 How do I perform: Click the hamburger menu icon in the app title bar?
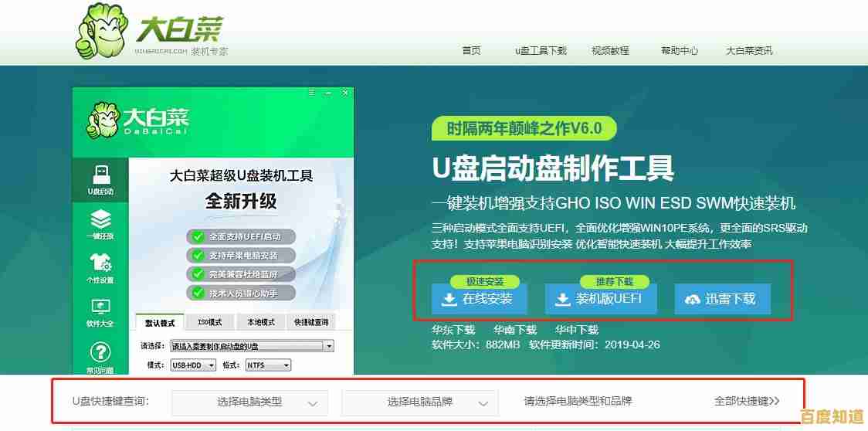pyautogui.click(x=312, y=92)
